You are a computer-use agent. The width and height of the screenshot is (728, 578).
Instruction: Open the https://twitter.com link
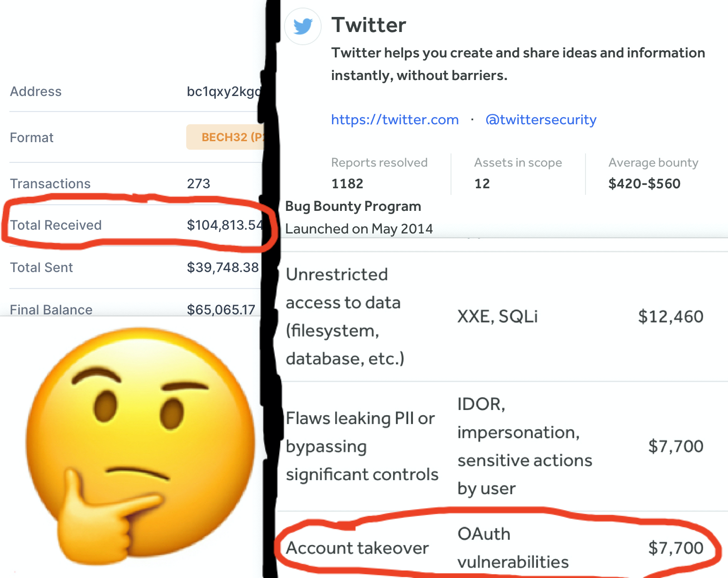tap(395, 120)
